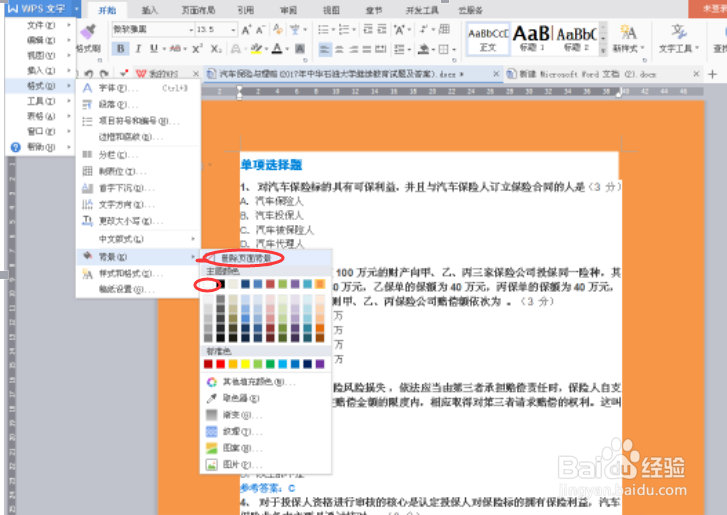Click the clear formatting icon

[278, 29]
